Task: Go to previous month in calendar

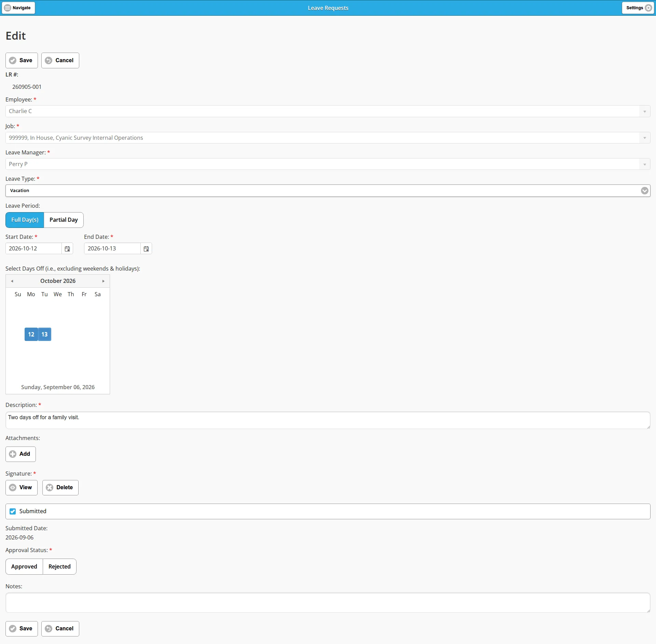Action: point(12,281)
